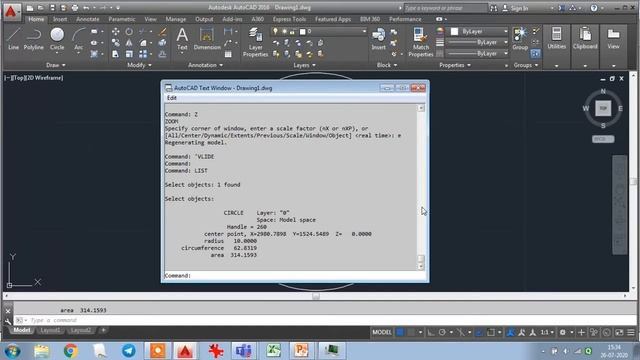This screenshot has height=360, width=640.
Task: Select the Copy tool in Modify
Action: (116, 42)
